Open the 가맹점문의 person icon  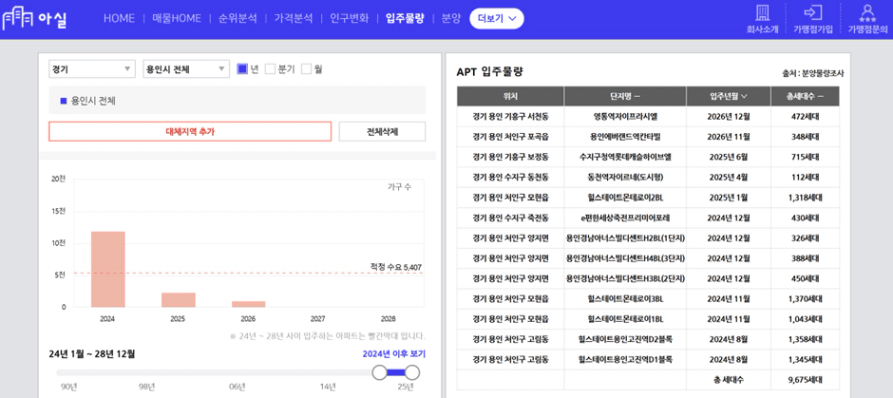867,13
